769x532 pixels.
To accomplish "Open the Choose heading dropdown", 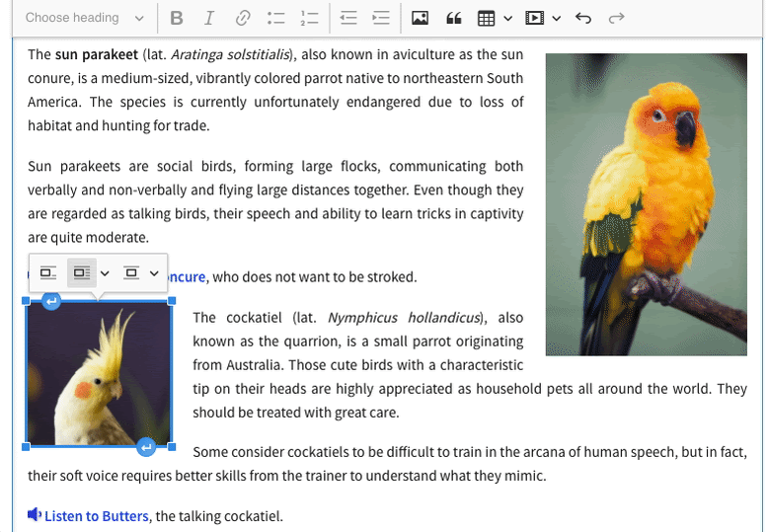I will [85, 18].
